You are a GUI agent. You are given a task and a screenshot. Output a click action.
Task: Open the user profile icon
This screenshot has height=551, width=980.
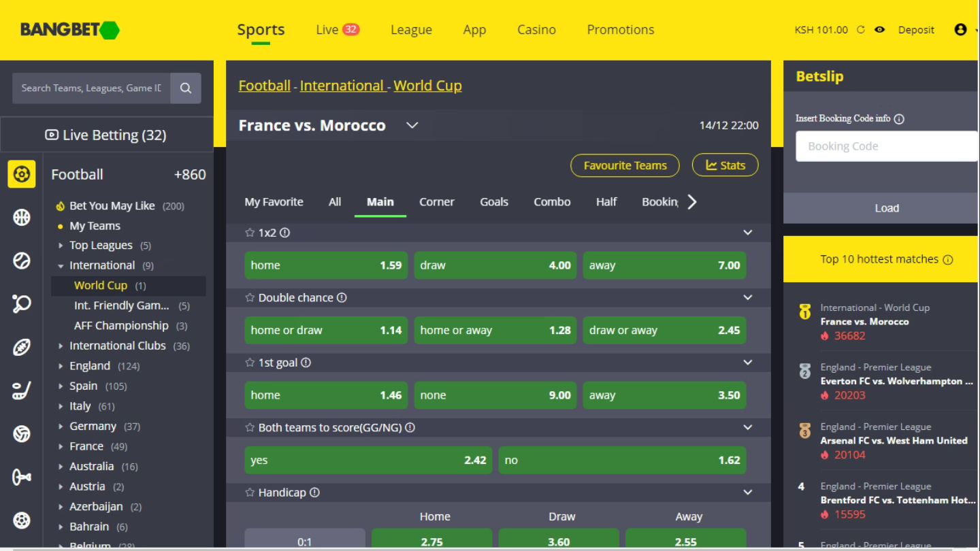960,30
